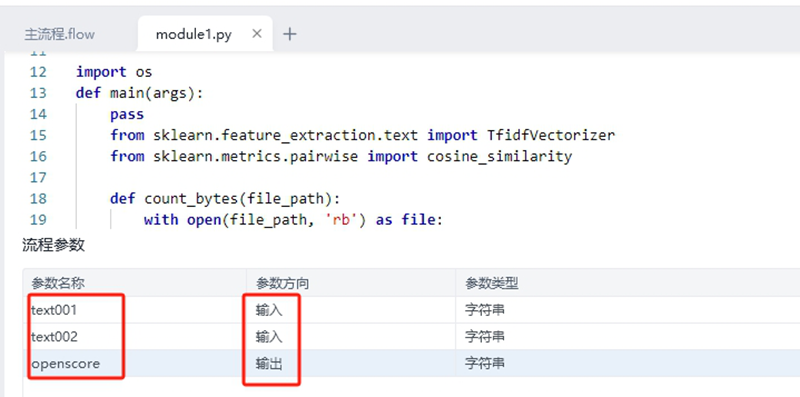Click the cosine_similarity import line
The image size is (800, 397).
point(341,156)
